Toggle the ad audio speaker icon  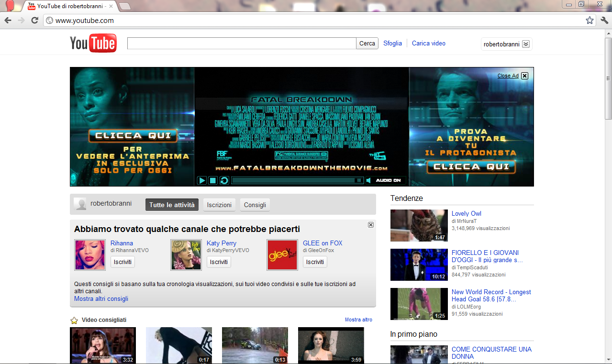369,180
